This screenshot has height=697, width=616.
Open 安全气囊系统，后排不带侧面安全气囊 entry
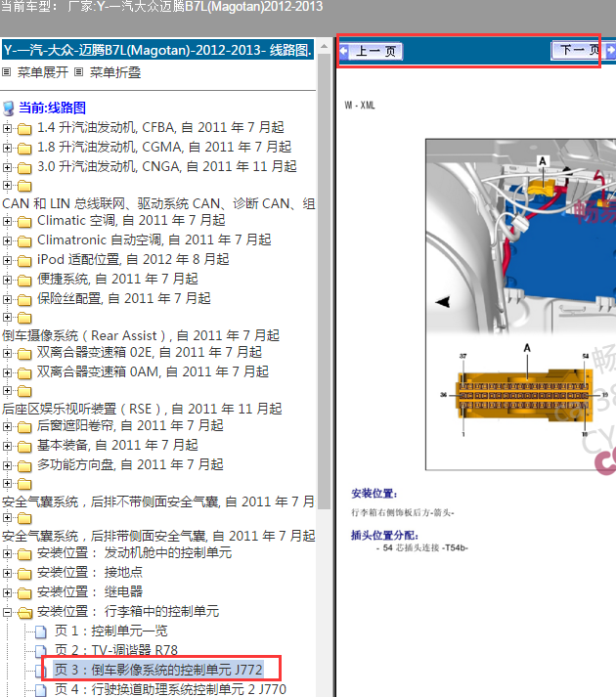coord(158,501)
